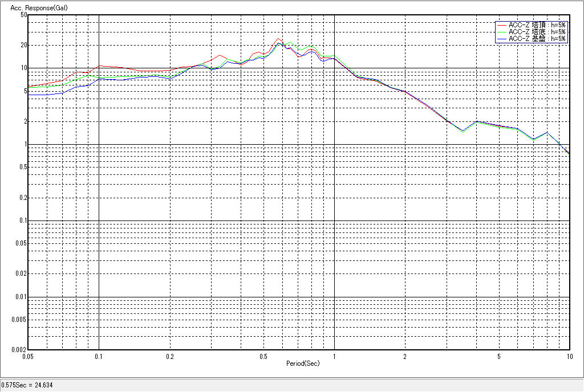Click the 0.05 tick label on period axis
584x392 pixels.
click(x=27, y=357)
